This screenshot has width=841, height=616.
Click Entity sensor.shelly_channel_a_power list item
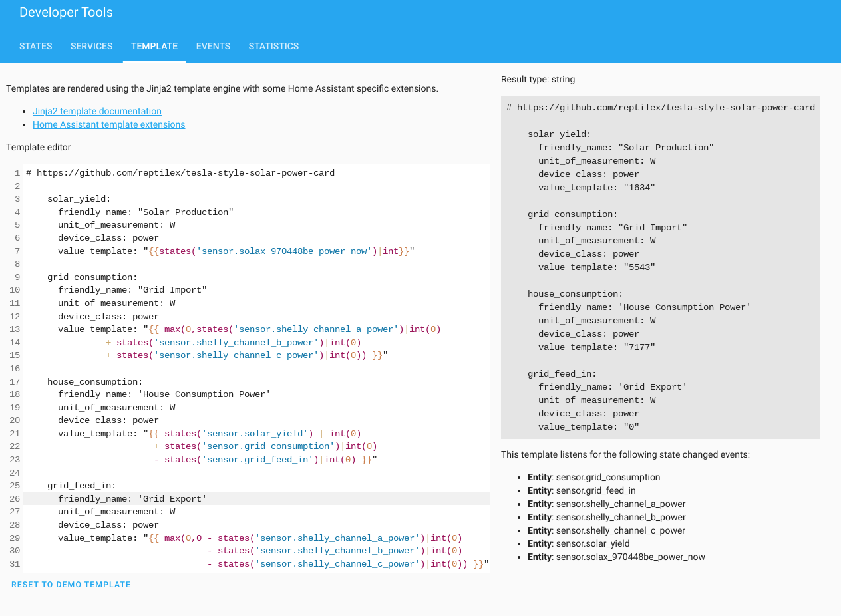pyautogui.click(x=607, y=504)
